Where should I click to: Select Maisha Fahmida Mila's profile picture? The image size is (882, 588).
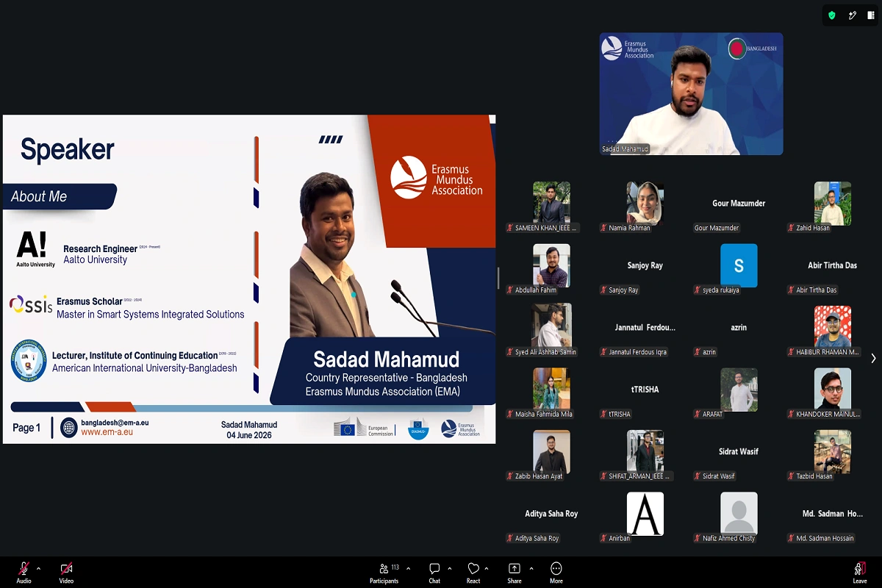(551, 390)
